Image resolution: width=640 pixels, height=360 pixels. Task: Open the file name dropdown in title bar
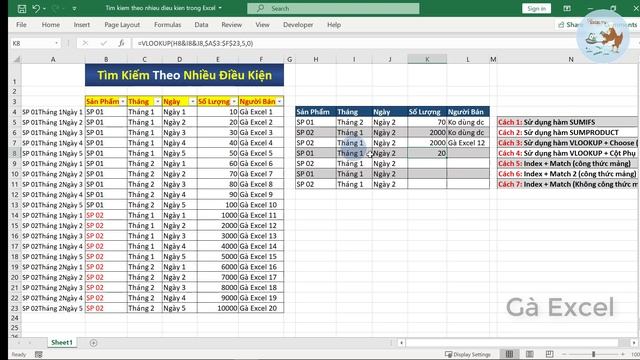(x=220, y=8)
